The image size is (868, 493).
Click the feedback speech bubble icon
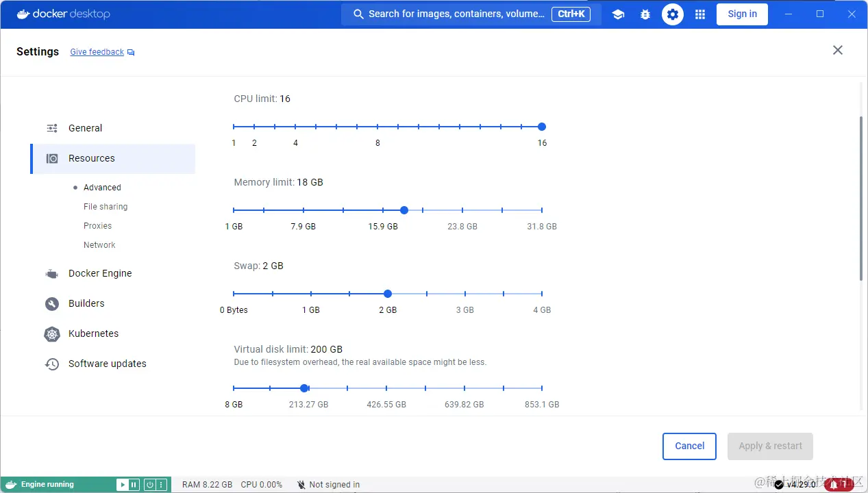tap(131, 53)
